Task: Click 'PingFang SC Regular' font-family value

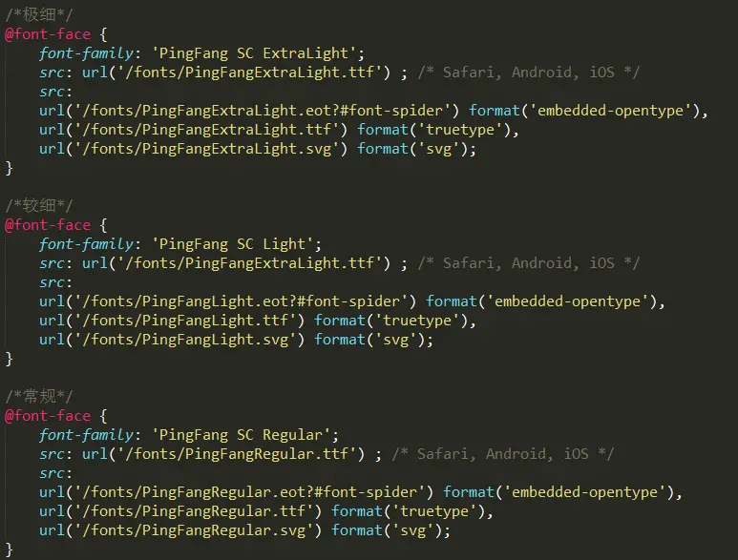Action: coord(241,435)
